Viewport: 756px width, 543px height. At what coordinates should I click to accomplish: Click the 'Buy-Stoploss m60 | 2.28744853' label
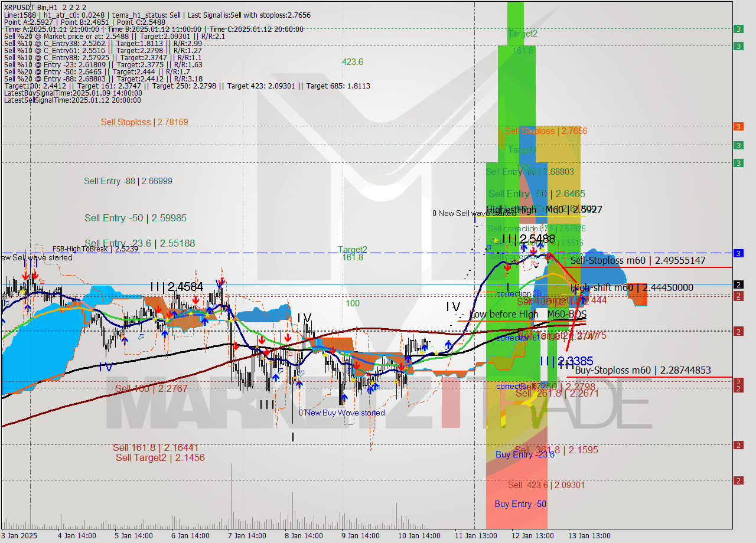tap(643, 371)
